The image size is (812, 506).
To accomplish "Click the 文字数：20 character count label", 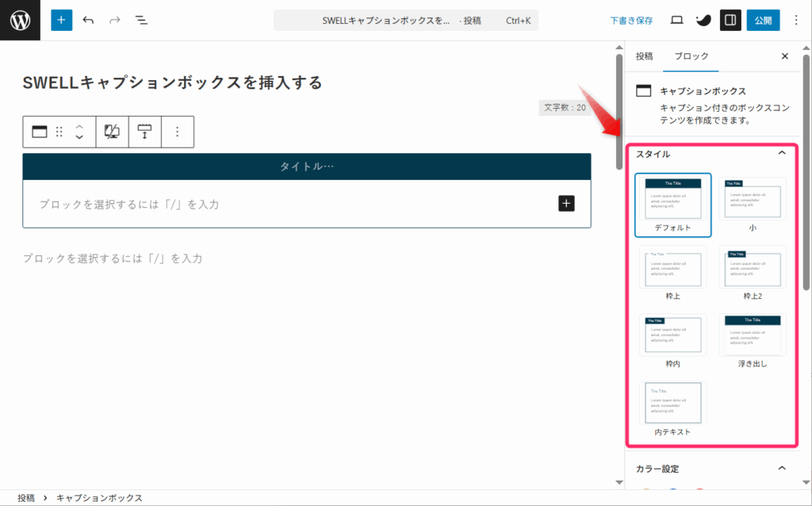I will (565, 108).
